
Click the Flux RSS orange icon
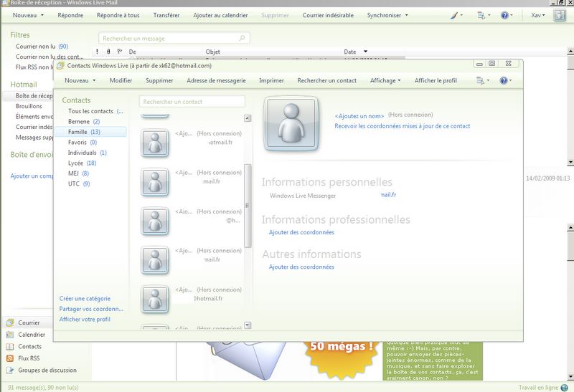10,358
